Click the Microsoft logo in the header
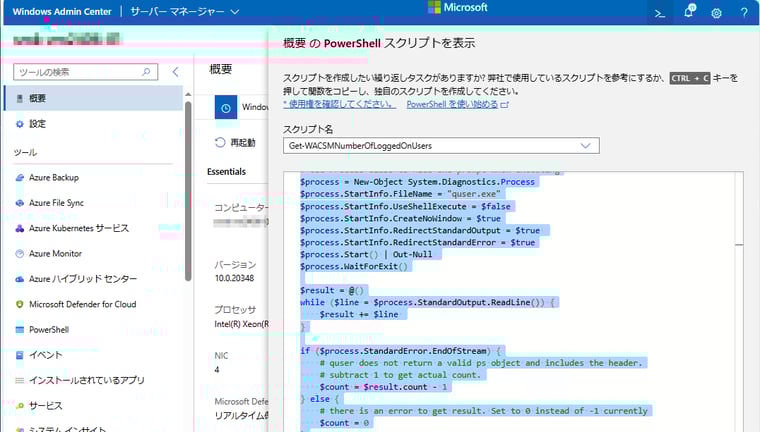 458,7
